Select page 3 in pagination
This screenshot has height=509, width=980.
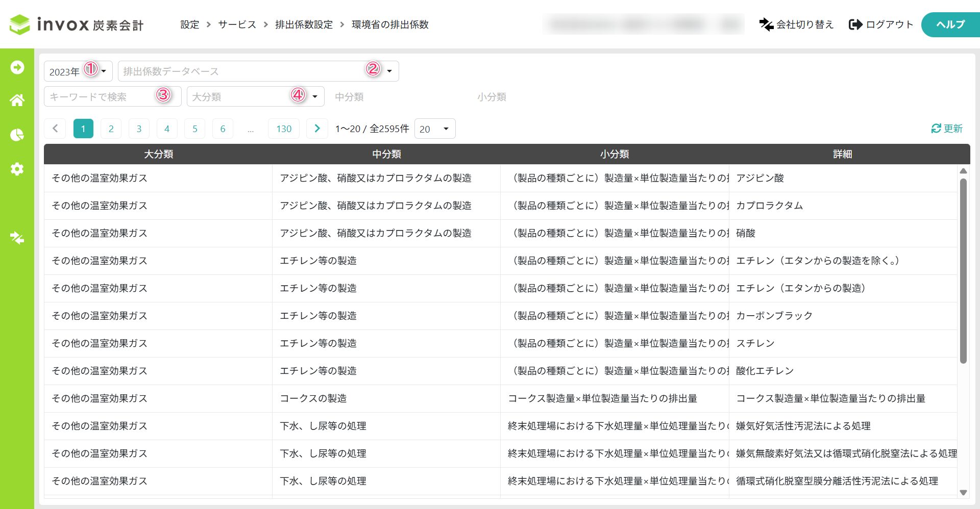click(x=139, y=129)
